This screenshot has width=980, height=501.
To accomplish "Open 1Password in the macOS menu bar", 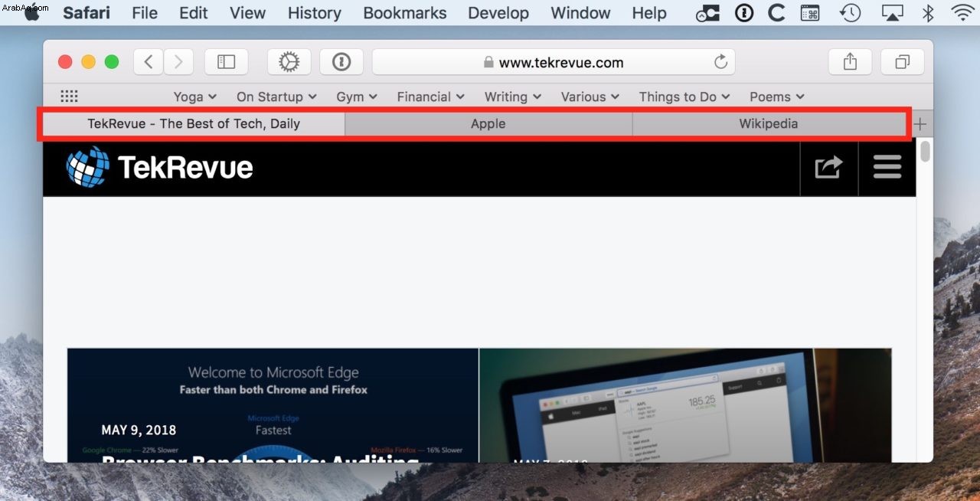I will [x=744, y=13].
